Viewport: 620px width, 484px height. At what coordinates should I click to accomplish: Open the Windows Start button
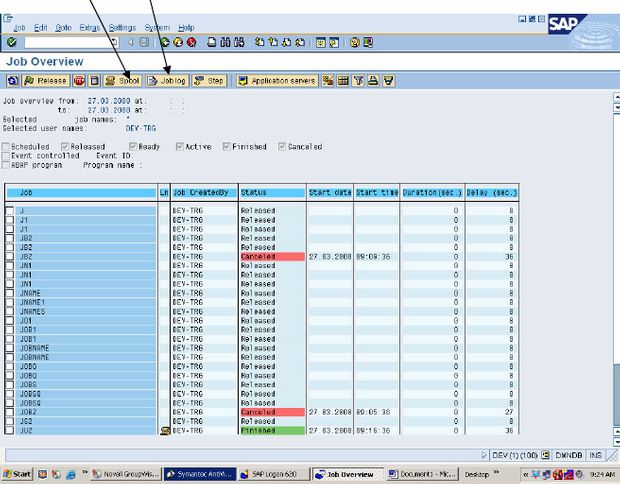pos(17,474)
